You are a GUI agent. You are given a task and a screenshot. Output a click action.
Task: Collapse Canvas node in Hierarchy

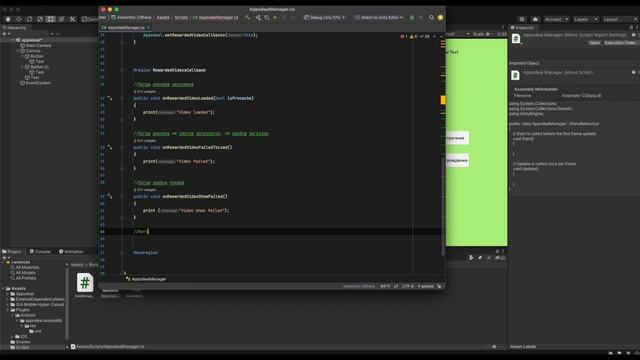[x=18, y=51]
